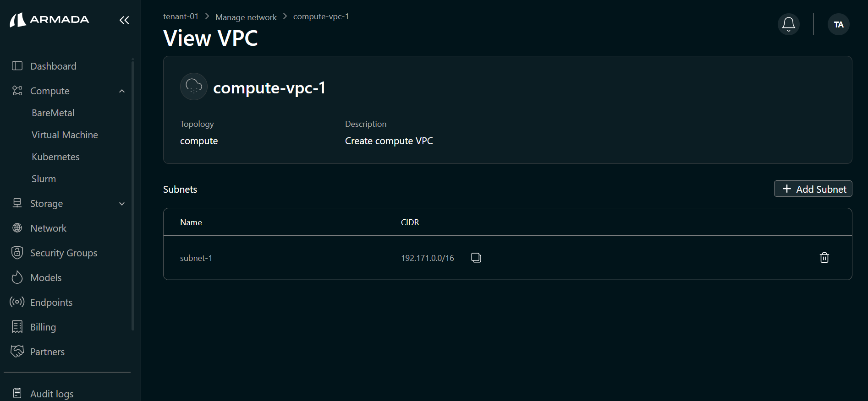Open Dashboard from the sidebar
The image size is (868, 401).
pyautogui.click(x=53, y=66)
